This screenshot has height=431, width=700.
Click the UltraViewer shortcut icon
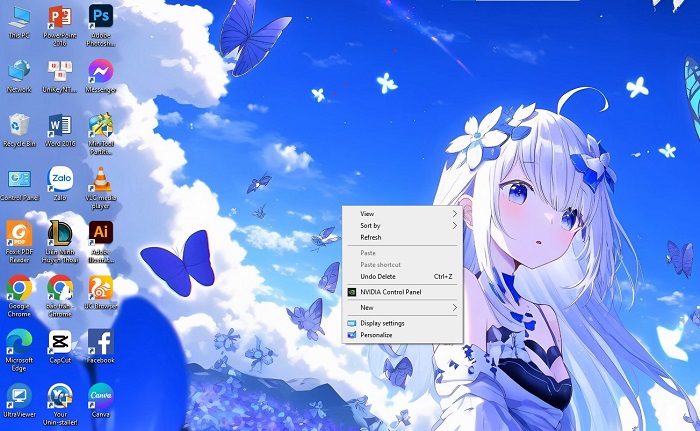[19, 401]
